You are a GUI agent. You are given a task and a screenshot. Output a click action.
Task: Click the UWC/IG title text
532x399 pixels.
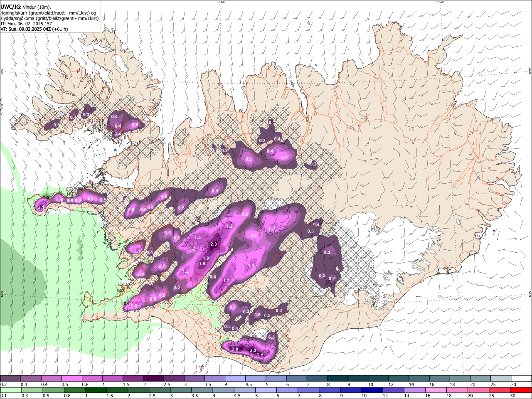(10, 7)
